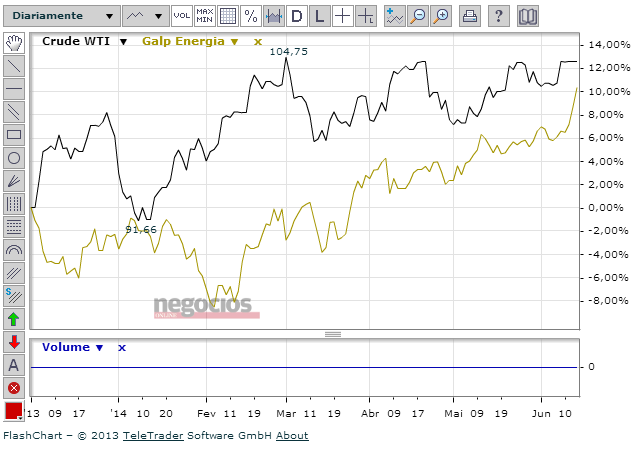Screen dimensions: 638x450
Task: Toggle the VOL volume display button
Action: pos(181,16)
